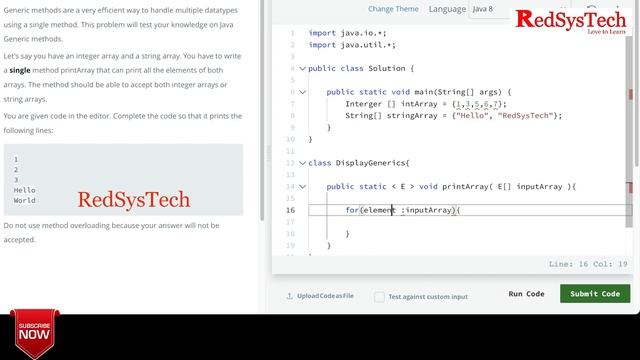Collapse the printArray method fold arrow
The image size is (640, 360).
click(x=302, y=187)
